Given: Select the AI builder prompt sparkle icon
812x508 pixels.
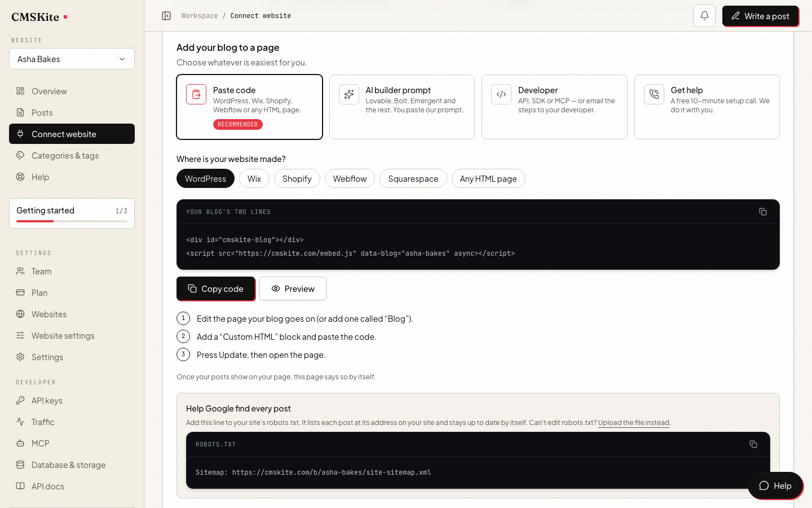Looking at the screenshot, I should (x=349, y=94).
